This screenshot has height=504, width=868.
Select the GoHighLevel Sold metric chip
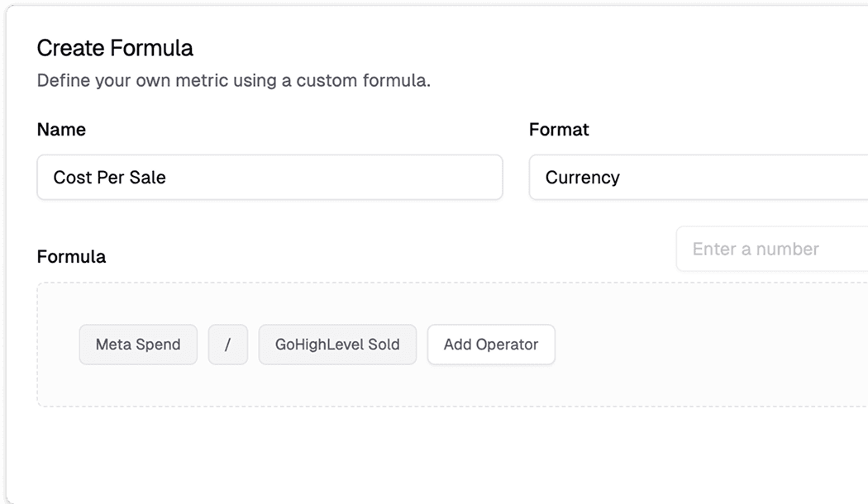point(337,345)
